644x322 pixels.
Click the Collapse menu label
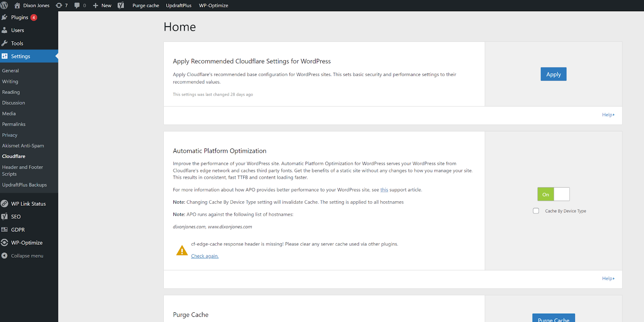click(x=27, y=256)
